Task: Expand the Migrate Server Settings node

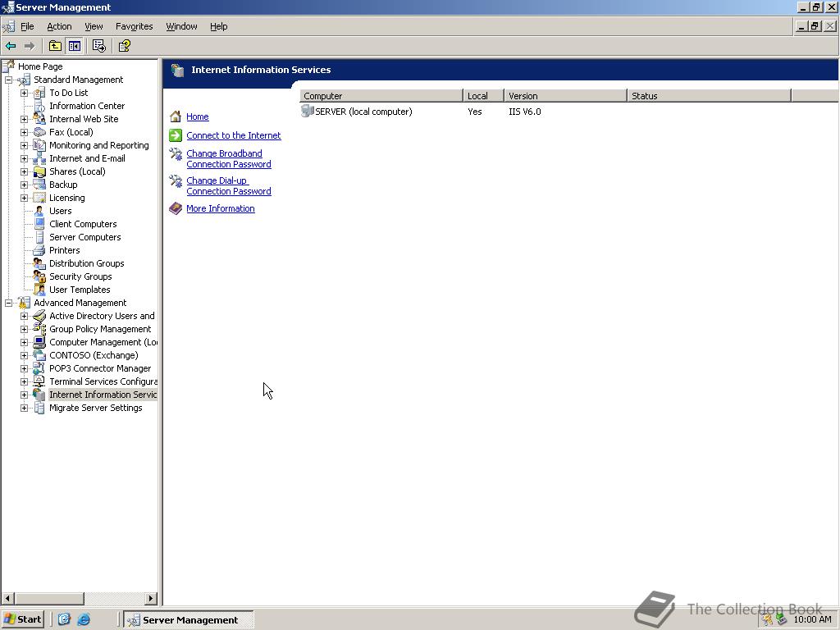Action: tap(24, 408)
